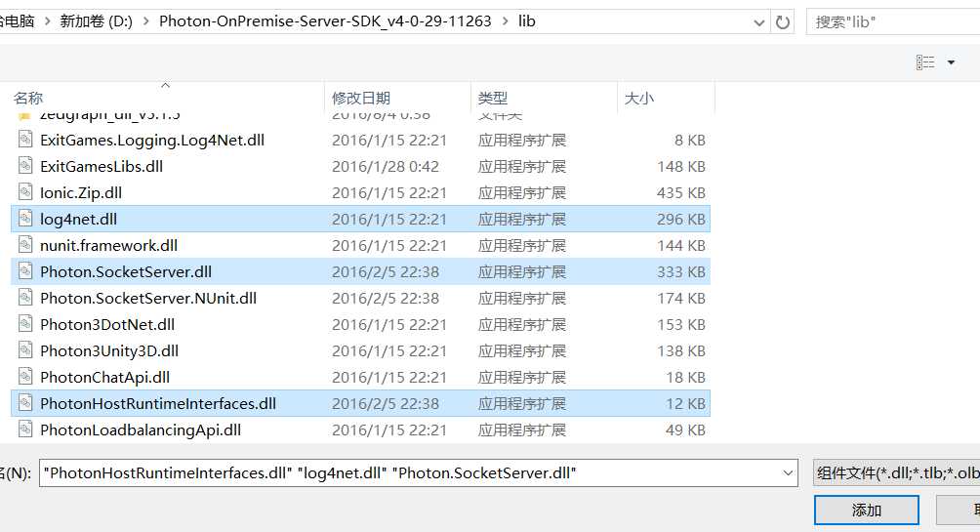Click the PhotonHostRuntimeInterfaces.dll file icon
980x532 pixels.
(25, 402)
